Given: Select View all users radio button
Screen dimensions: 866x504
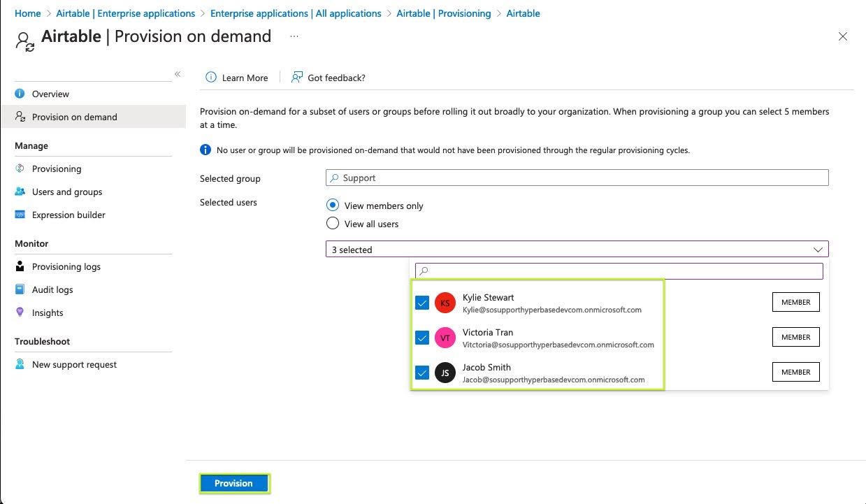Looking at the screenshot, I should [333, 224].
